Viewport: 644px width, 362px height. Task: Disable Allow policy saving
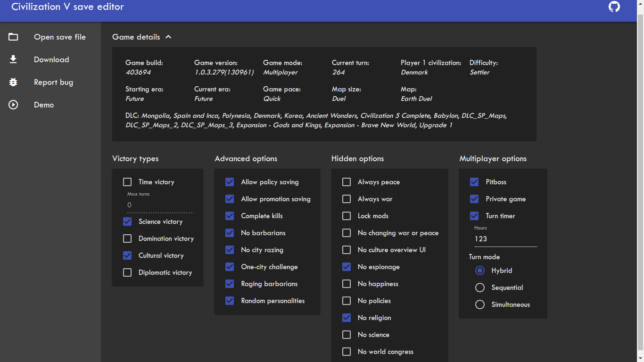[230, 182]
